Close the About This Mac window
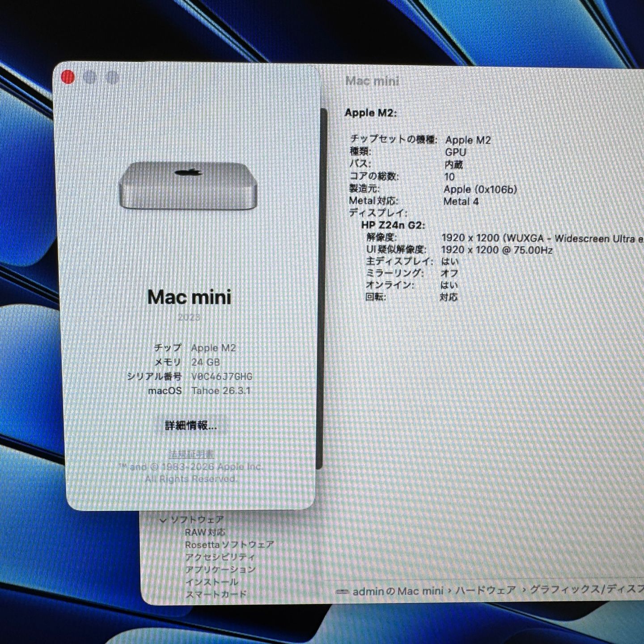Screen dimensions: 644x644 68,77
